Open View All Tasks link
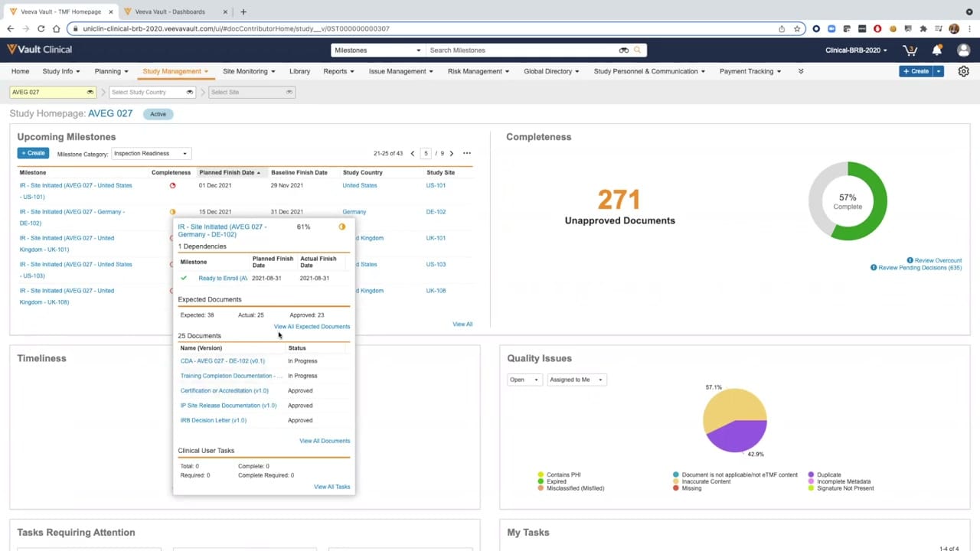Image resolution: width=980 pixels, height=551 pixels. point(332,487)
